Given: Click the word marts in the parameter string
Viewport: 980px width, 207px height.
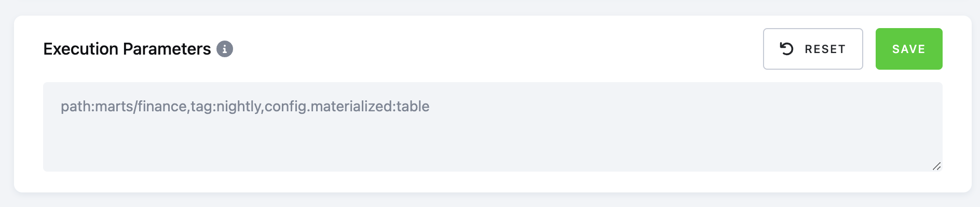Looking at the screenshot, I should (x=114, y=107).
